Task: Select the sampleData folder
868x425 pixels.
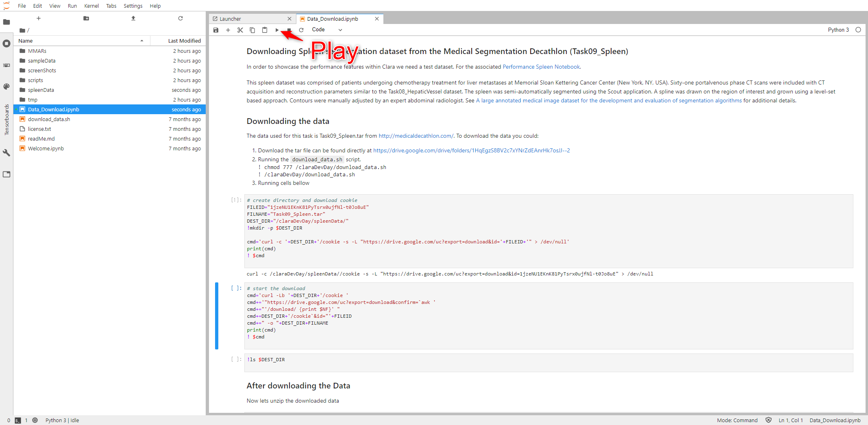Action: [x=110, y=61]
